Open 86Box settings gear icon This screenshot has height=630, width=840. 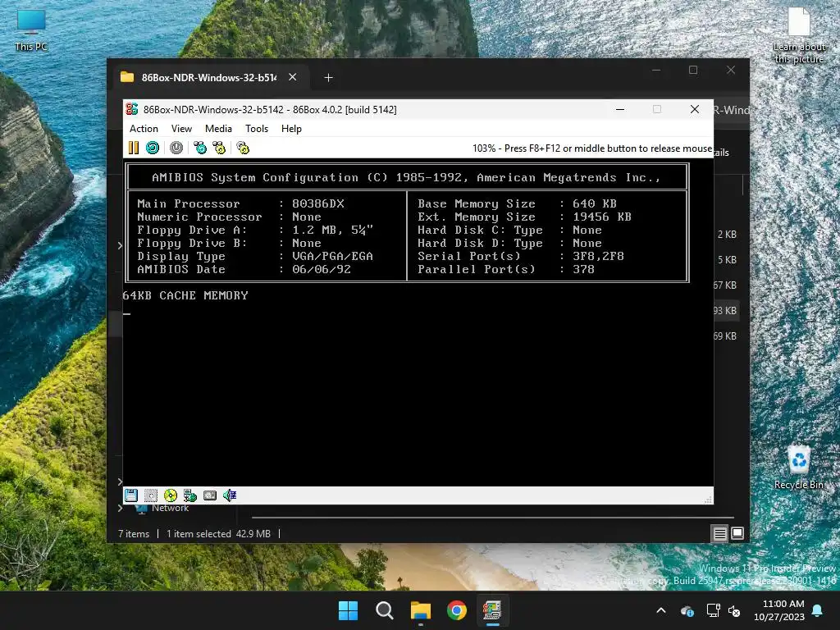tap(243, 148)
